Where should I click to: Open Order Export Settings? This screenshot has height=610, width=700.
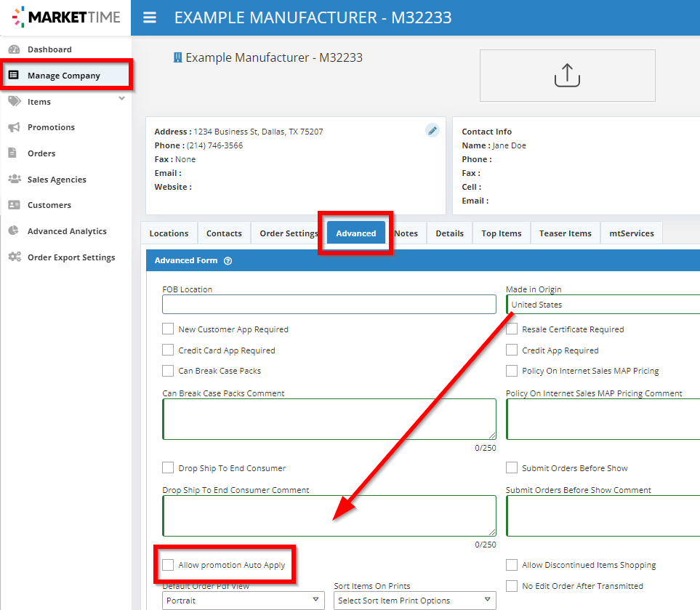65,257
